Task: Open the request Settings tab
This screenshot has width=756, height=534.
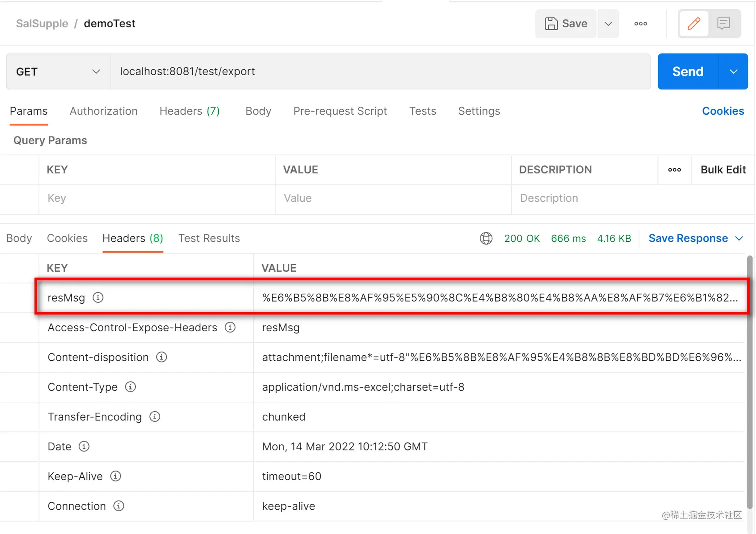Action: [x=479, y=111]
